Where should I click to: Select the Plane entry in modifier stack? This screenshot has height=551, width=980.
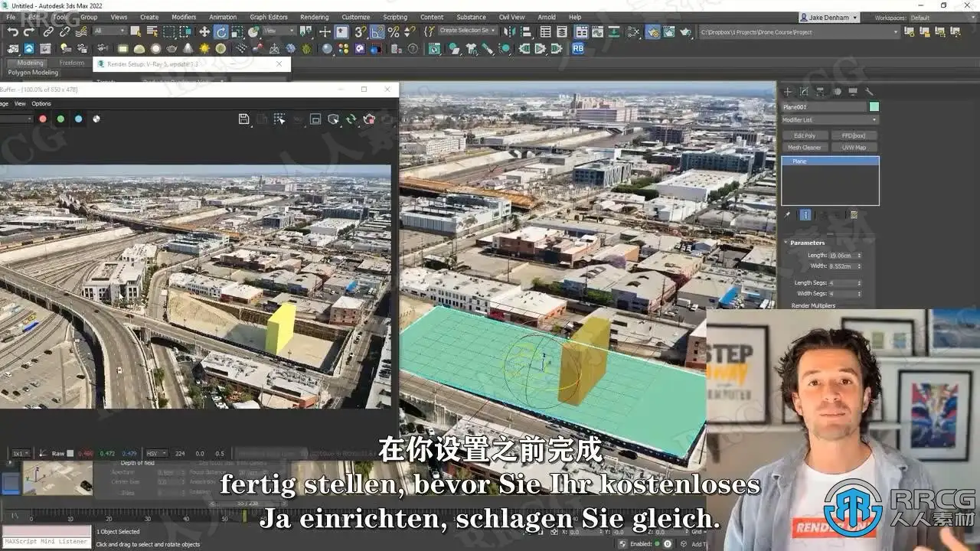point(830,161)
